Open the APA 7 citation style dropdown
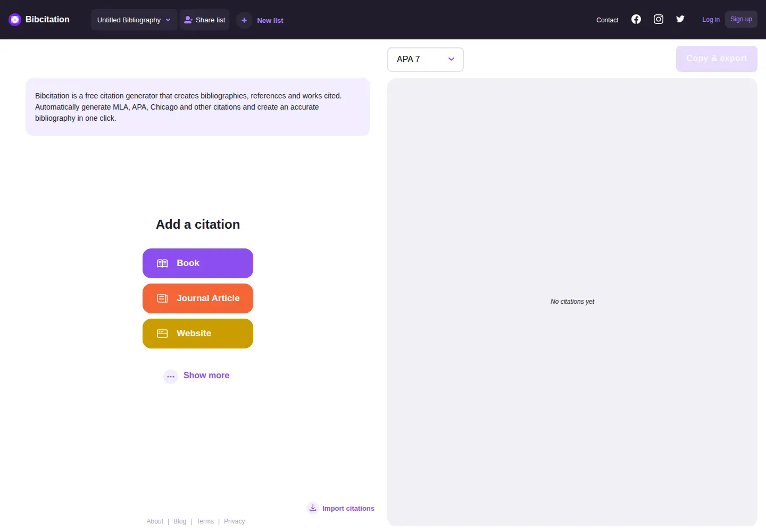This screenshot has height=532, width=766. (x=426, y=59)
